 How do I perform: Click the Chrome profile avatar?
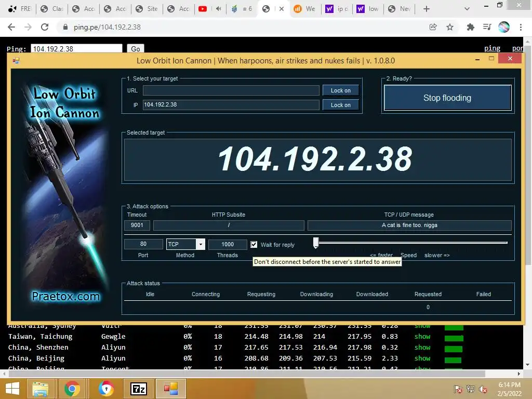(504, 27)
